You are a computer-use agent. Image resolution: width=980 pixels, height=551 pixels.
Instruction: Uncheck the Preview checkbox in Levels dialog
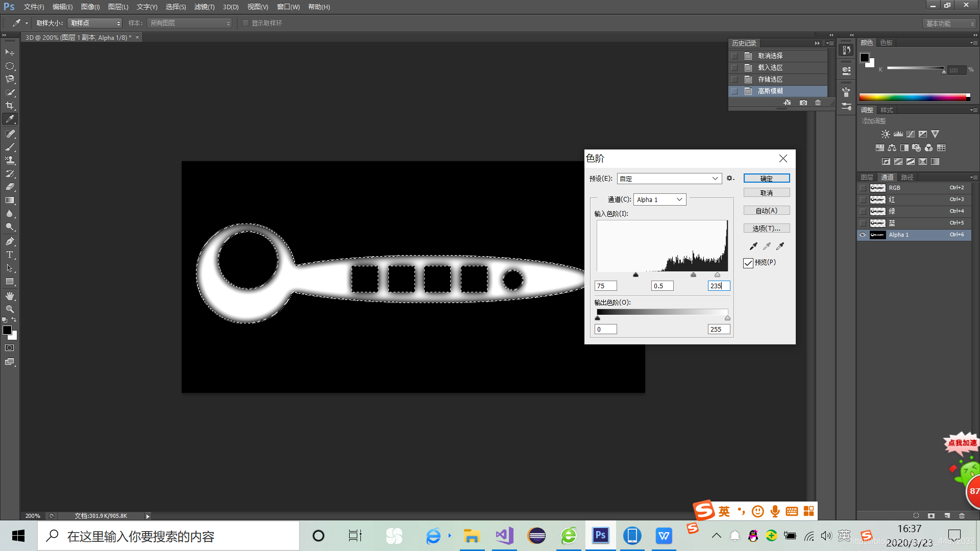748,263
